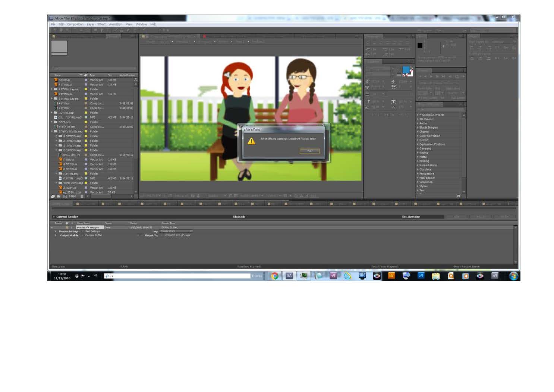Open the Animation menu
The image size is (554, 392).
116,24
